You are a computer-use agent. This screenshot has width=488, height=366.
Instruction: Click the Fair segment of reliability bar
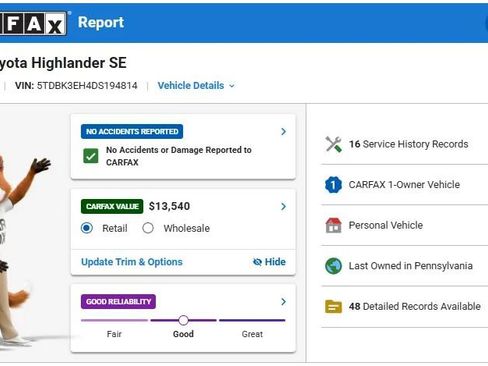(x=114, y=320)
